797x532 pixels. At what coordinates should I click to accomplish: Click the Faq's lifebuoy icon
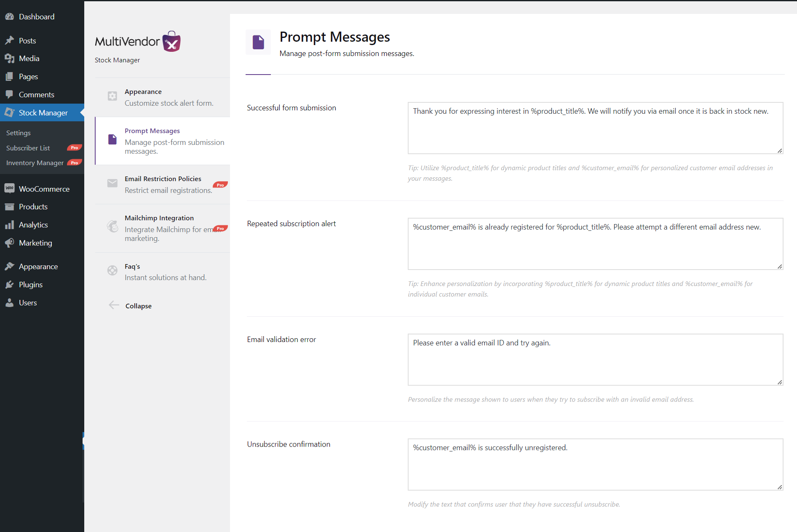pyautogui.click(x=112, y=270)
